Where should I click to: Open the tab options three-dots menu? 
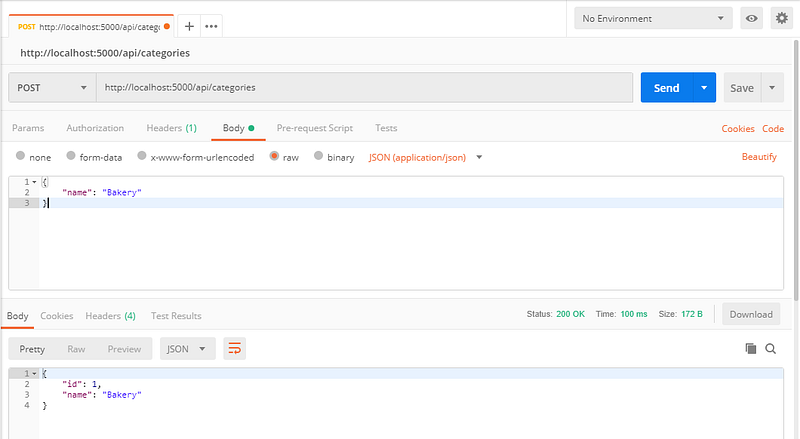click(x=211, y=26)
